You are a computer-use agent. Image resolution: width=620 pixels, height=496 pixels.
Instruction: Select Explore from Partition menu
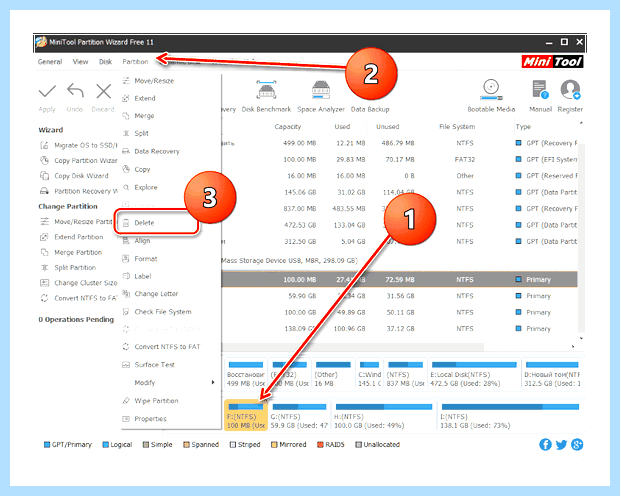click(x=170, y=187)
